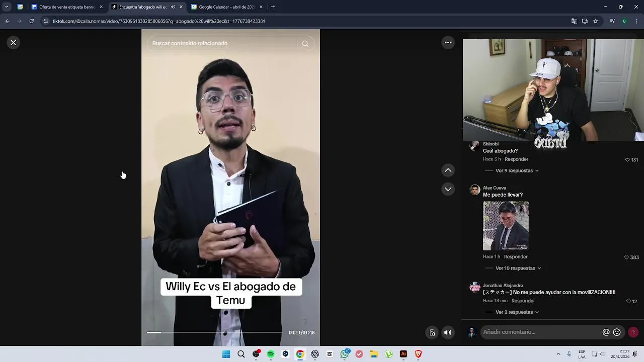The image size is (644, 362).
Task: Open Spotify from taskbar
Action: coord(271,354)
